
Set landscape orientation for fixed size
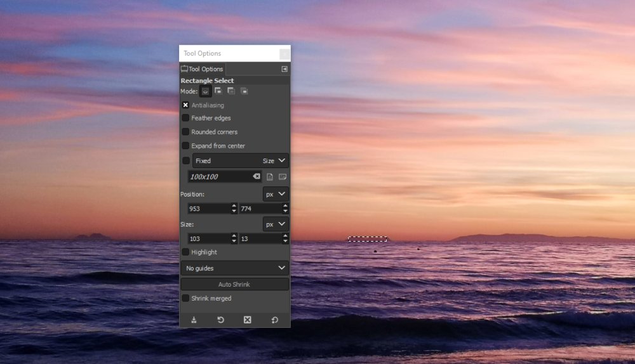[x=283, y=177]
